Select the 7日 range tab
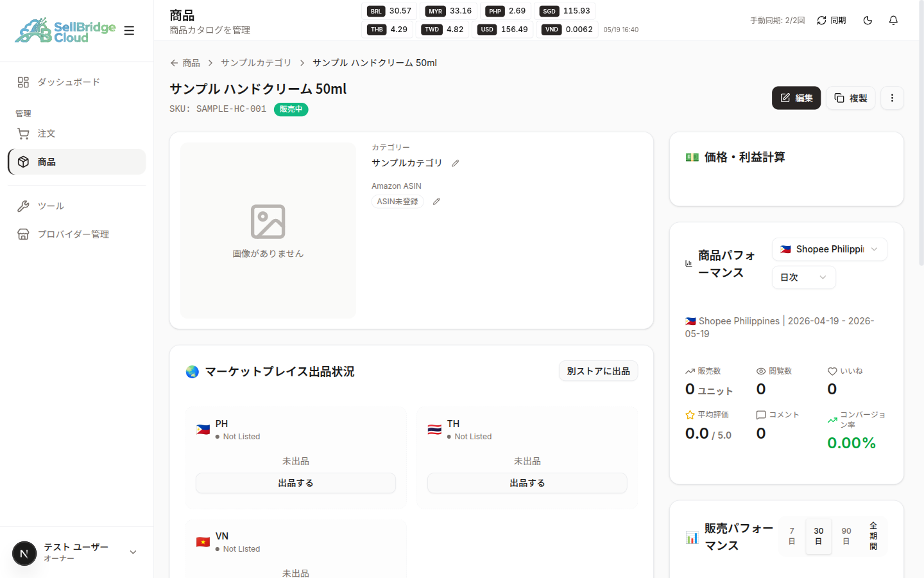Viewport: 924px width, 578px height. coord(792,536)
